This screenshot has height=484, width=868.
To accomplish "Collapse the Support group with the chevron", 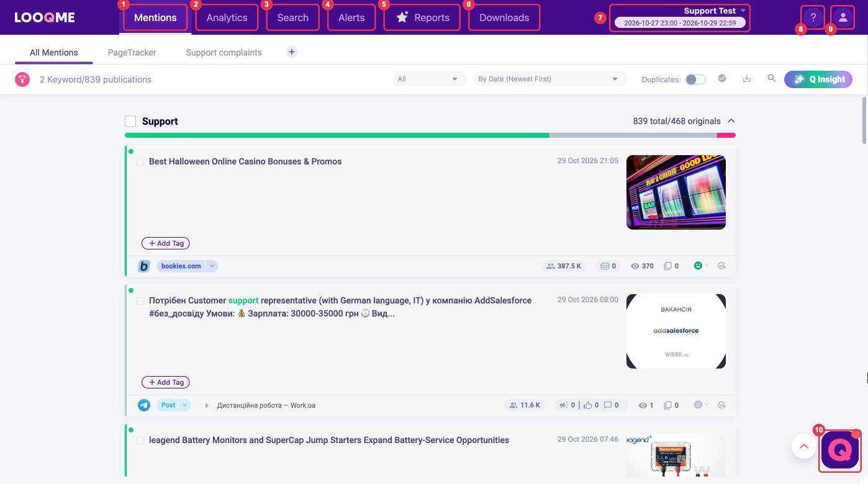I will (x=731, y=121).
